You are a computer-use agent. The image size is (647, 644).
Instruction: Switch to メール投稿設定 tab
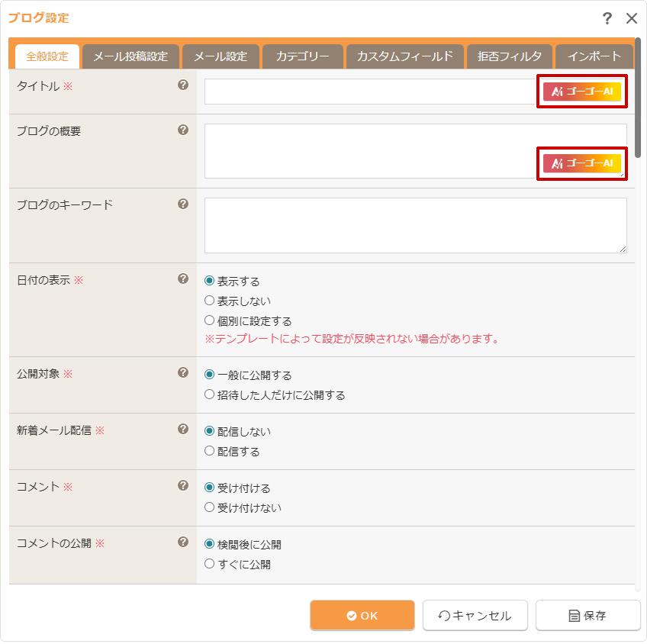(x=130, y=56)
